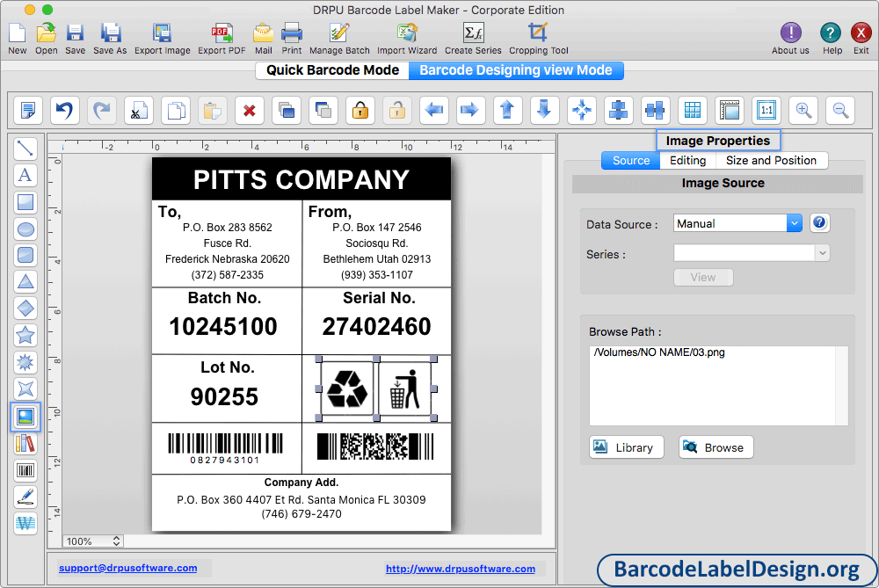
Task: Open Manage Batch tool
Action: [339, 38]
